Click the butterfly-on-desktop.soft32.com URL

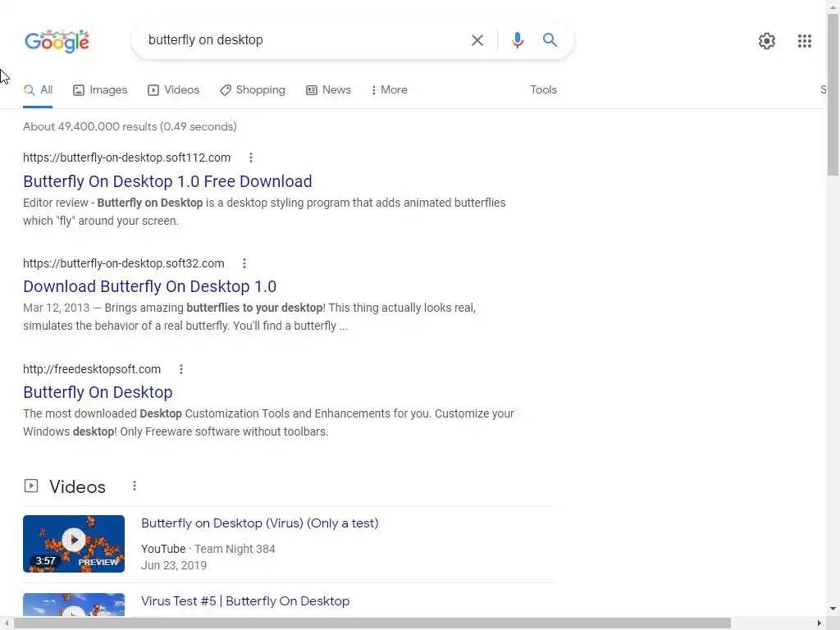(123, 263)
